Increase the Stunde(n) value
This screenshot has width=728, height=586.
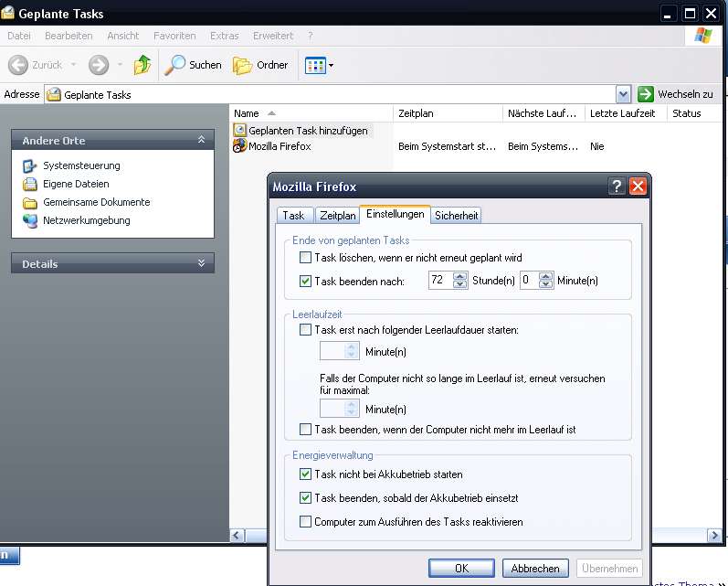[459, 276]
